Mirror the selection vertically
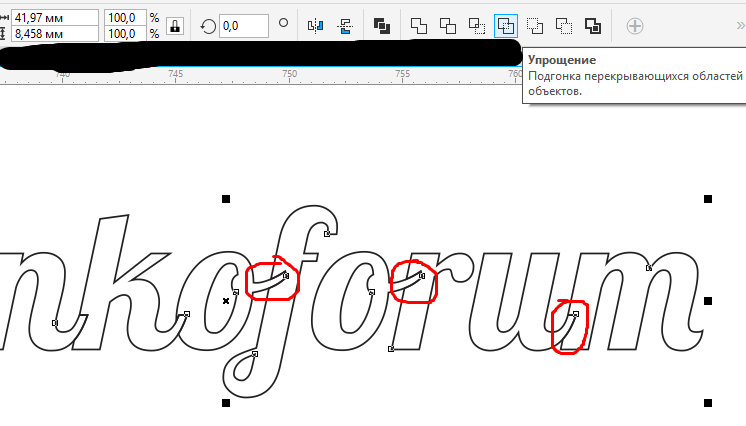This screenshot has width=746, height=426. click(346, 25)
